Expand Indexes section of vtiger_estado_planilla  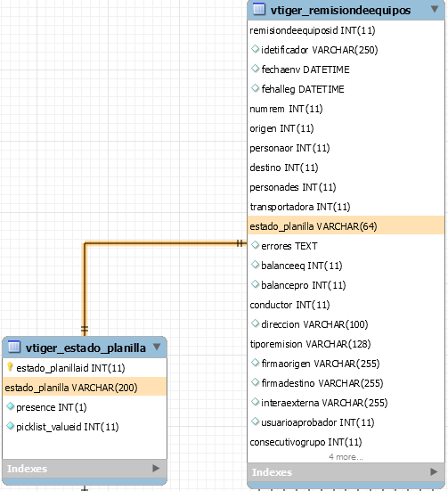tap(156, 468)
